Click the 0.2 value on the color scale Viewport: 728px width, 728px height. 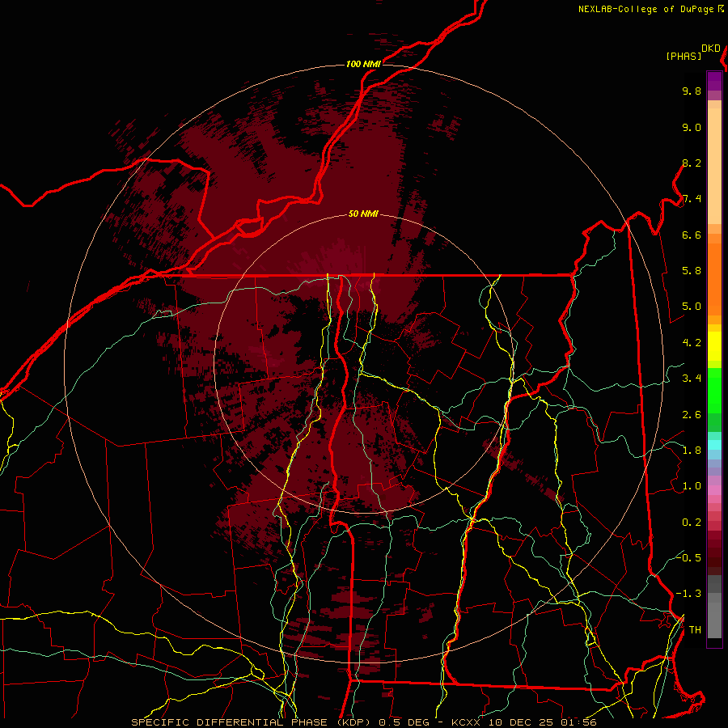tap(692, 523)
